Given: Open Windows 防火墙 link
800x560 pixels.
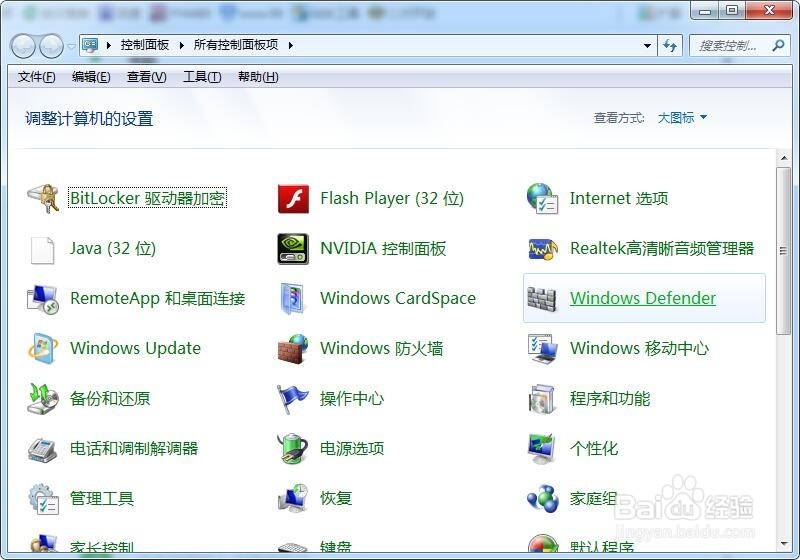Looking at the screenshot, I should coord(381,348).
